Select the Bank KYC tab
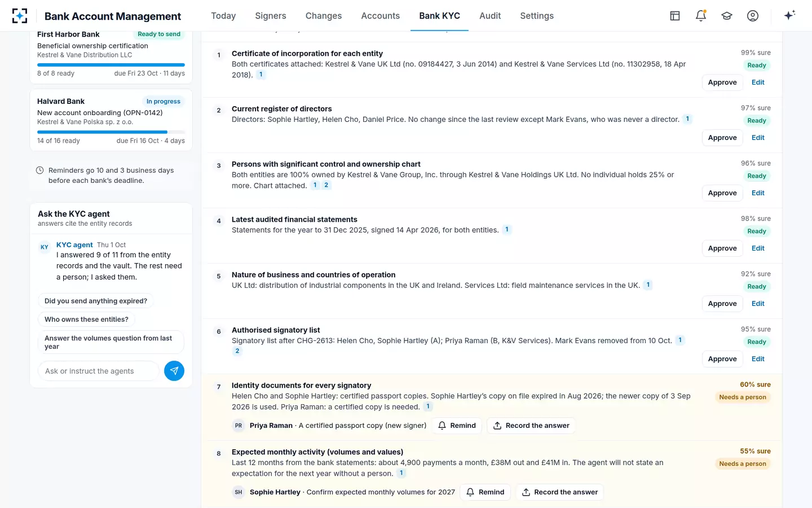This screenshot has width=812, height=508. pos(439,16)
